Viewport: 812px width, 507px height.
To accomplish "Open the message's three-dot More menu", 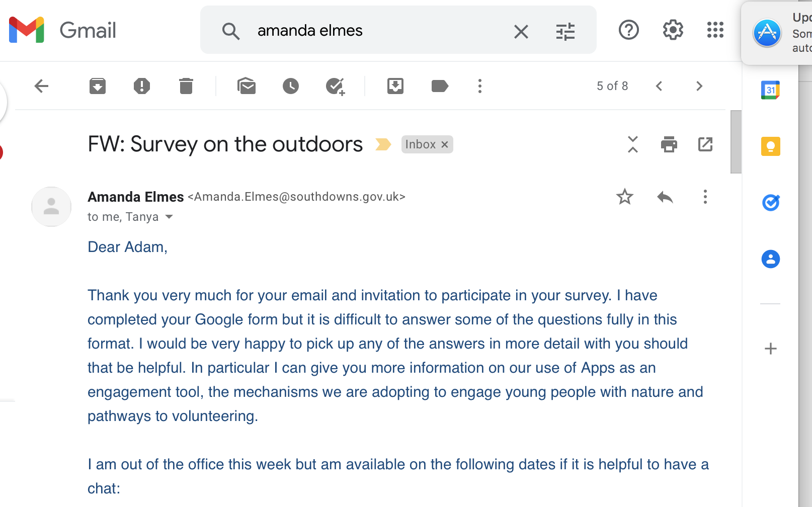I will (705, 197).
